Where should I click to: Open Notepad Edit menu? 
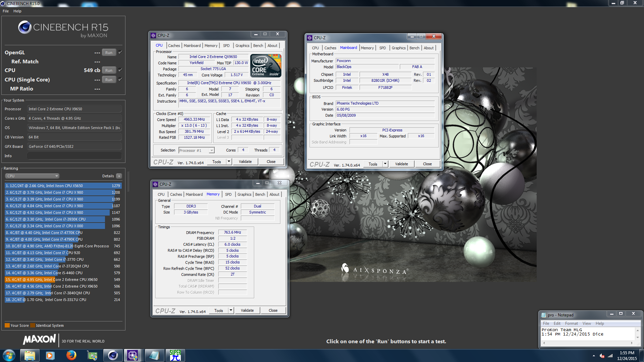[x=557, y=323]
